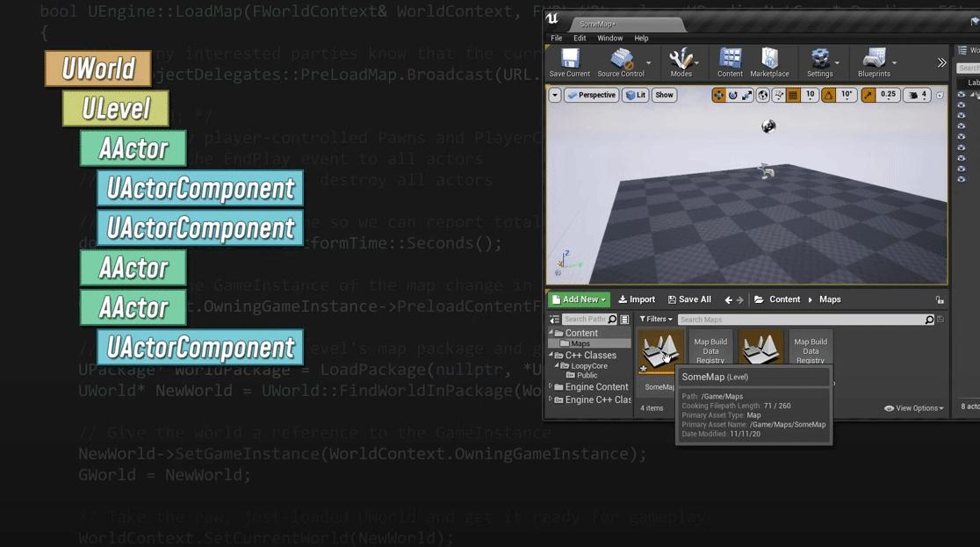
Task: Open the Content browser toolbar button
Action: pyautogui.click(x=730, y=62)
